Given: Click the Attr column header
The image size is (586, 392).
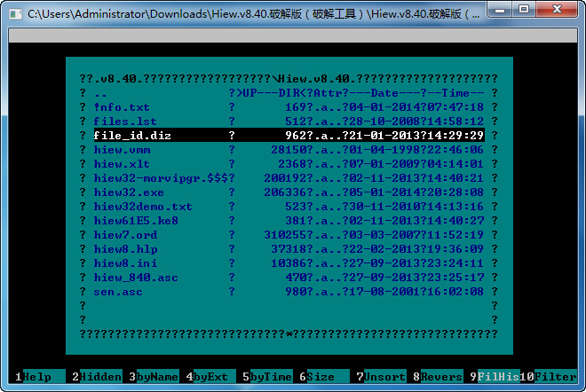Looking at the screenshot, I should point(329,93).
